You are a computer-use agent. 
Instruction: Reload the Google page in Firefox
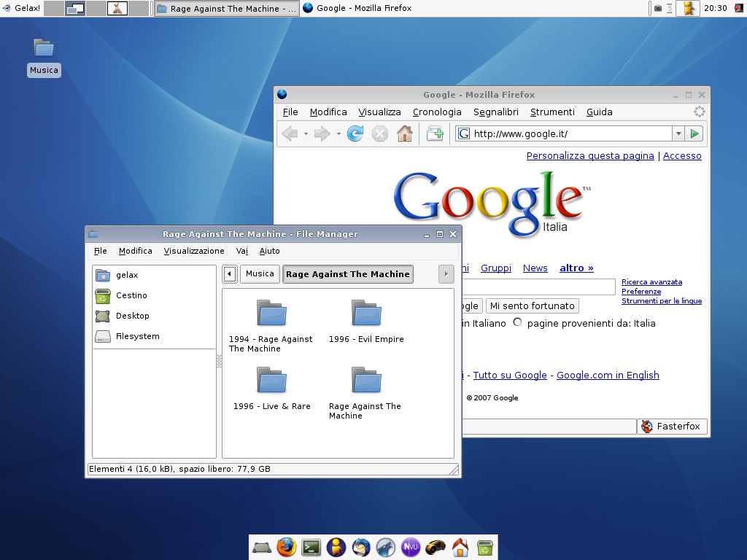pyautogui.click(x=355, y=134)
